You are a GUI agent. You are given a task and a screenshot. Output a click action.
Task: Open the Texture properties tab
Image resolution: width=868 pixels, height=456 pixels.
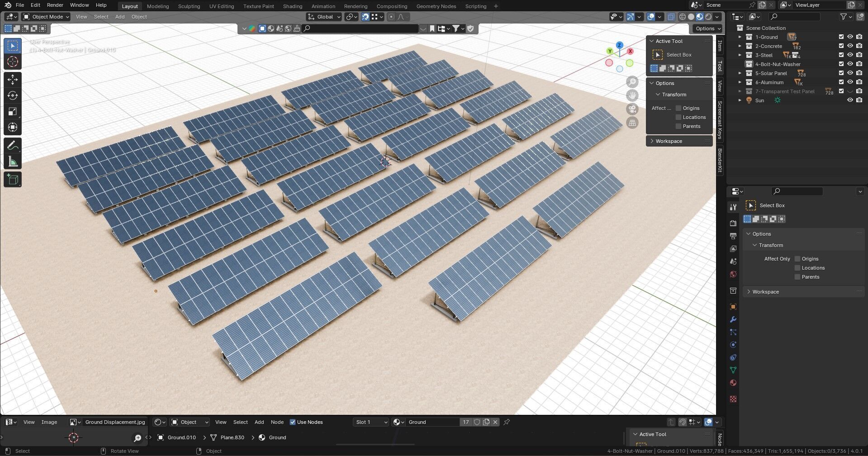click(x=733, y=399)
